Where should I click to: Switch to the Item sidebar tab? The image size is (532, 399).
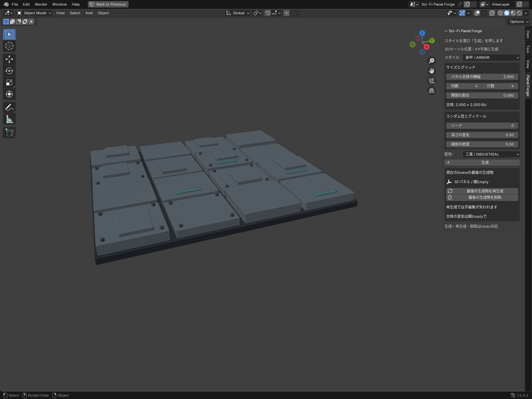(x=528, y=34)
